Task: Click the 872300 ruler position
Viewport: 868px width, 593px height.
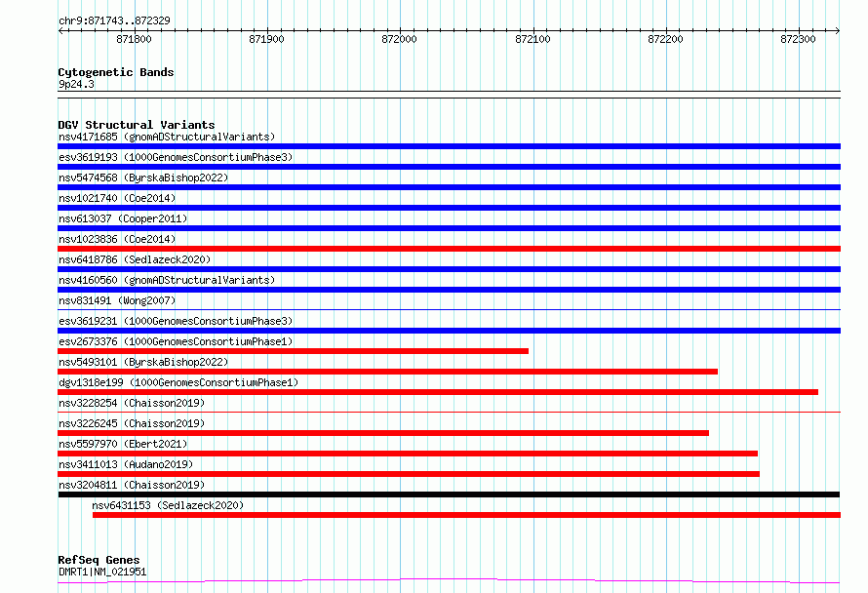Action: coord(798,39)
